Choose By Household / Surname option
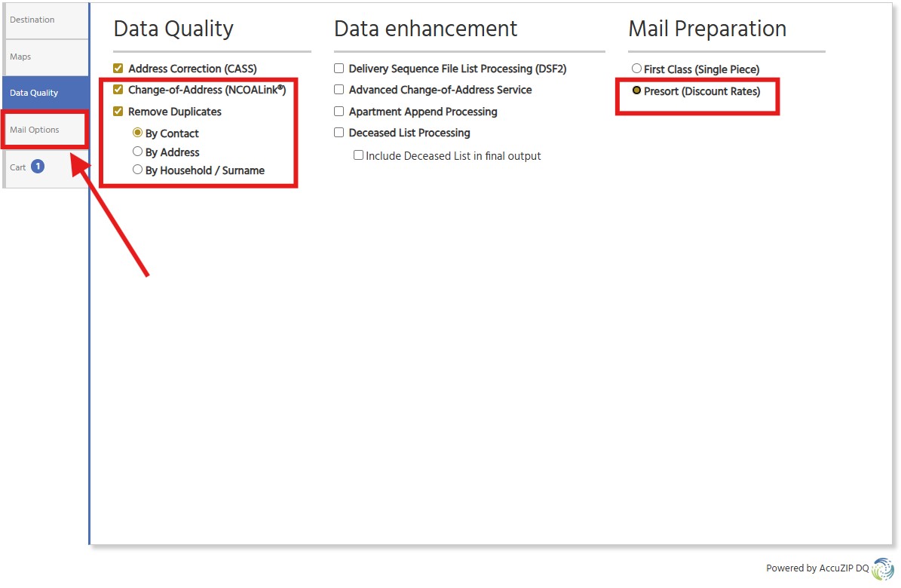 tap(137, 170)
